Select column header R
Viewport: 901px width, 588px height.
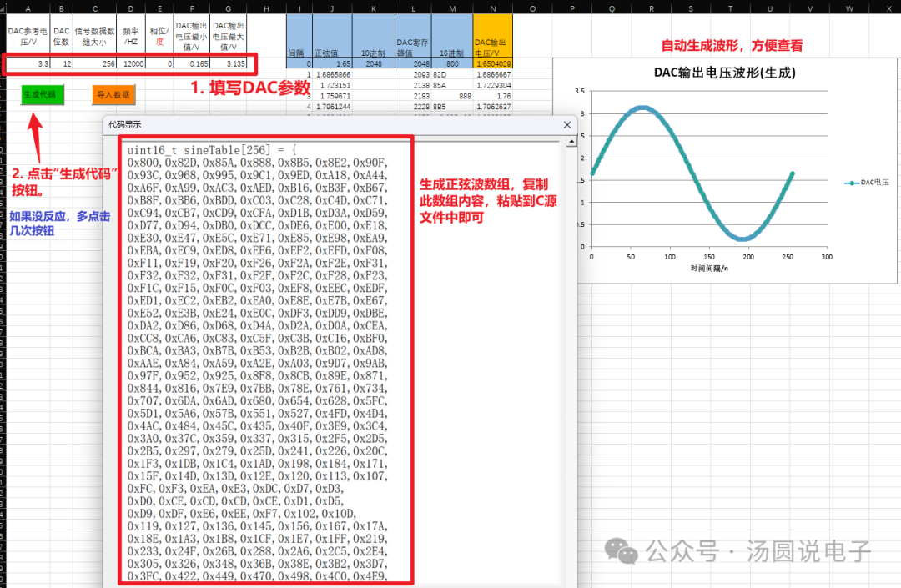651,8
